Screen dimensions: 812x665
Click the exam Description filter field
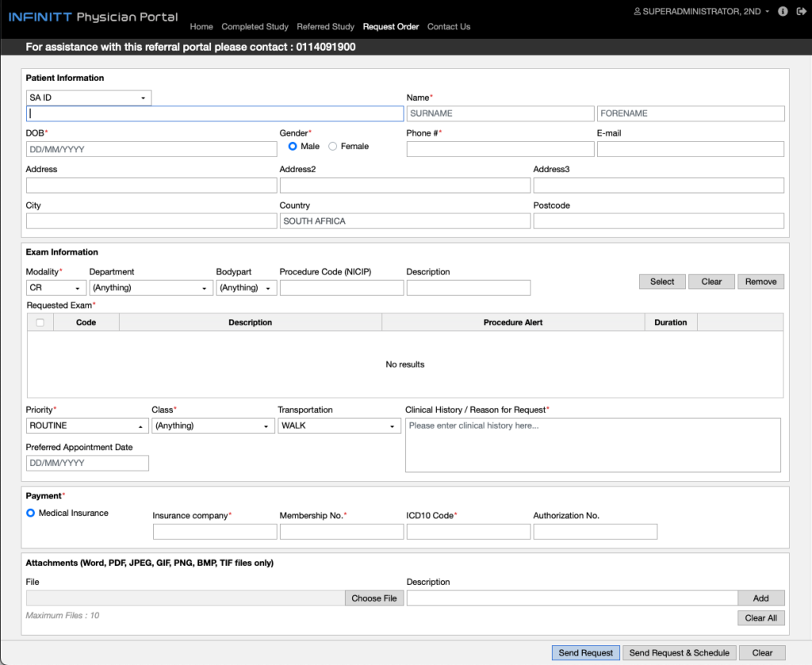(x=469, y=288)
